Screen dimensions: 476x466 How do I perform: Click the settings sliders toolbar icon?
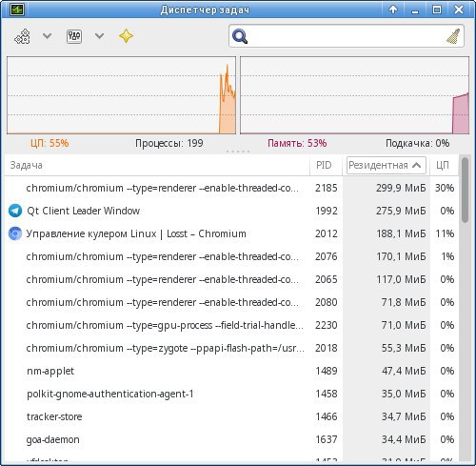click(x=74, y=36)
